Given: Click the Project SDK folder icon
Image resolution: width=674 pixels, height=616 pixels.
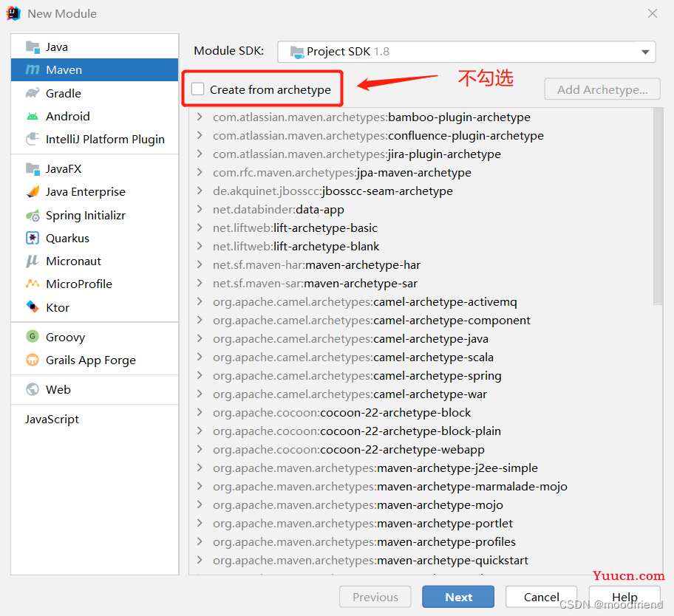Looking at the screenshot, I should (x=297, y=52).
